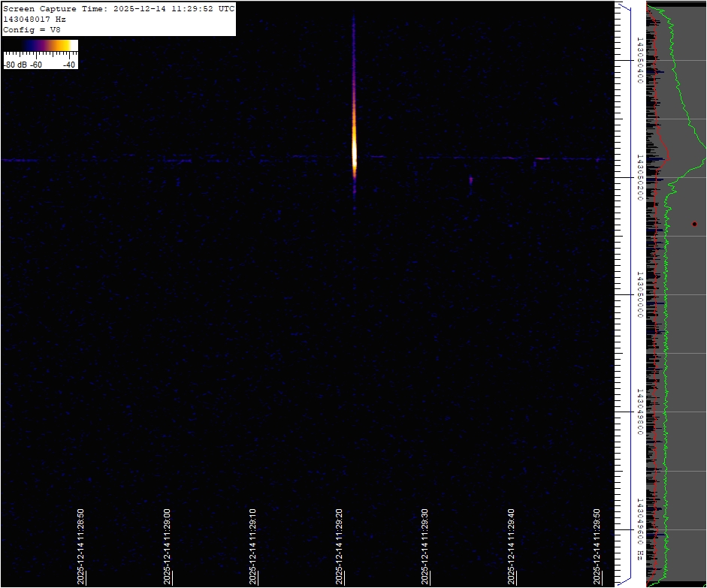Click the 11:29:40 time axis marker
707x588 pixels.
click(512, 547)
